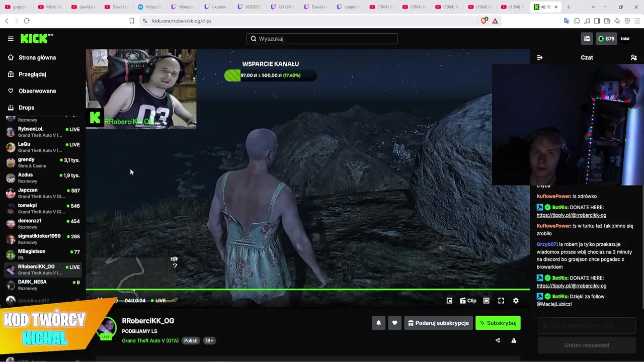Image resolution: width=644 pixels, height=362 pixels.
Task: Click the browser back arrow
Action: click(x=7, y=21)
